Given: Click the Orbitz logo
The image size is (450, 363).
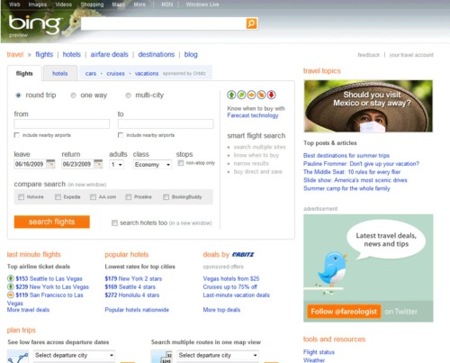Looking at the screenshot, I should click(243, 255).
